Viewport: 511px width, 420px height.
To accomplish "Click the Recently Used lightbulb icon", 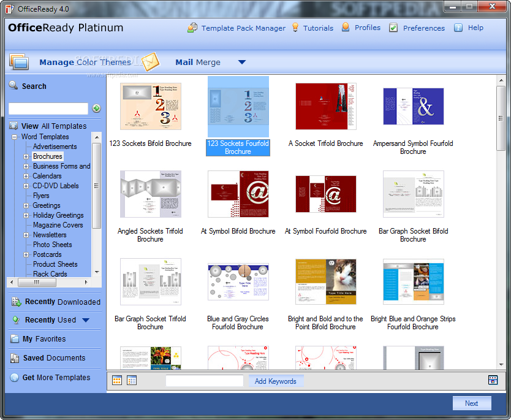I will click(15, 320).
